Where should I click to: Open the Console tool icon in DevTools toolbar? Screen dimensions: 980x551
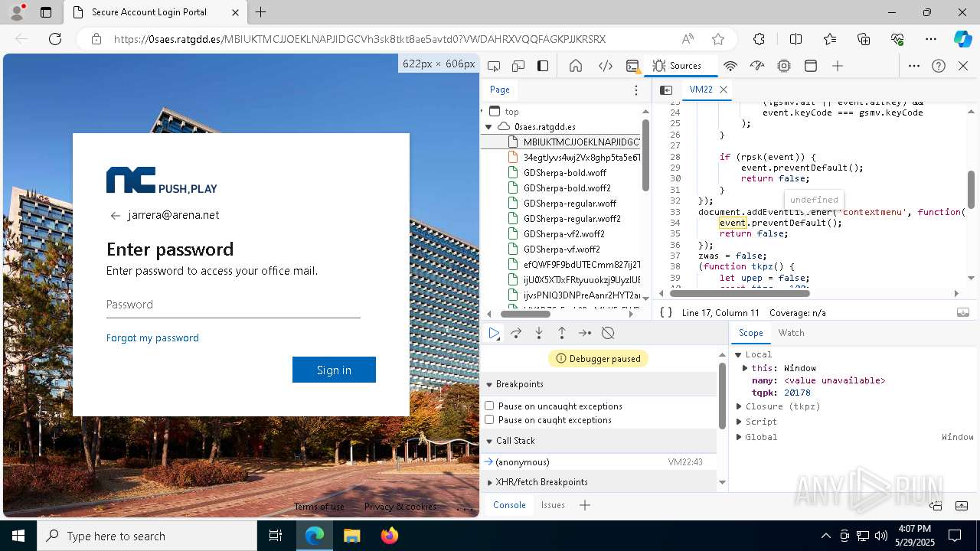[x=632, y=66]
